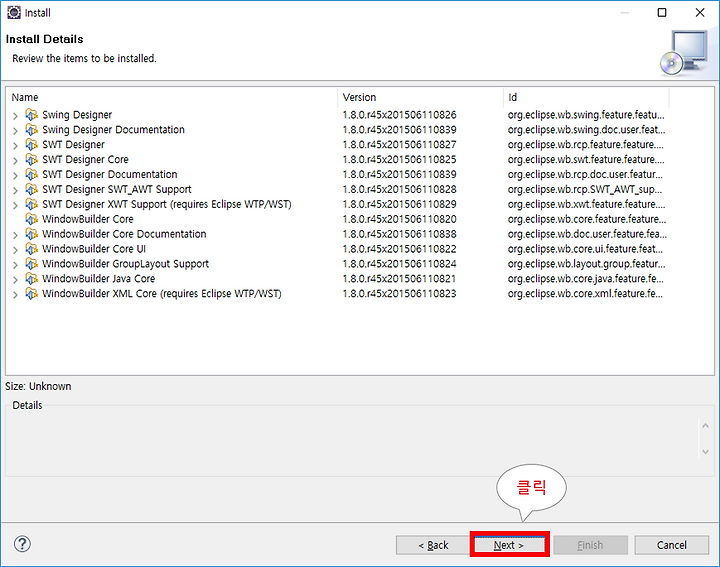Expand WindowBuilder GroupLayout Support node
Viewport: 720px width, 567px height.
[15, 265]
